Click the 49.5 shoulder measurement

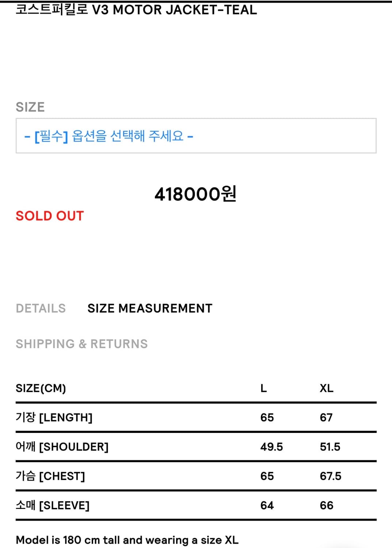pyautogui.click(x=271, y=446)
